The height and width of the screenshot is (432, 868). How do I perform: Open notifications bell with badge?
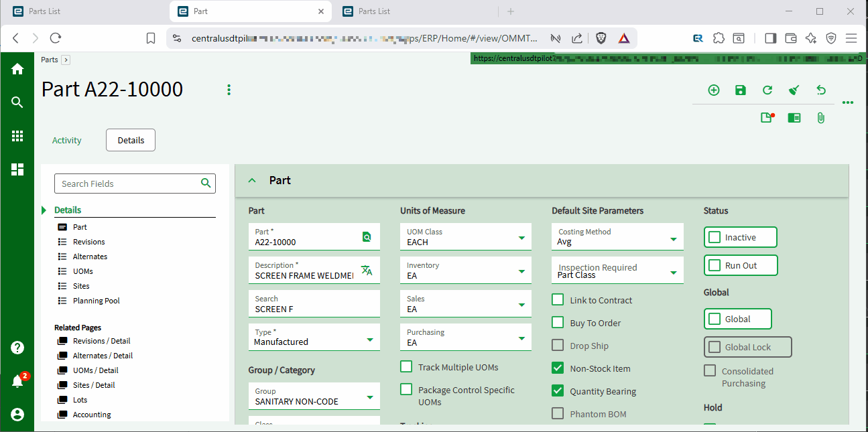tap(17, 381)
